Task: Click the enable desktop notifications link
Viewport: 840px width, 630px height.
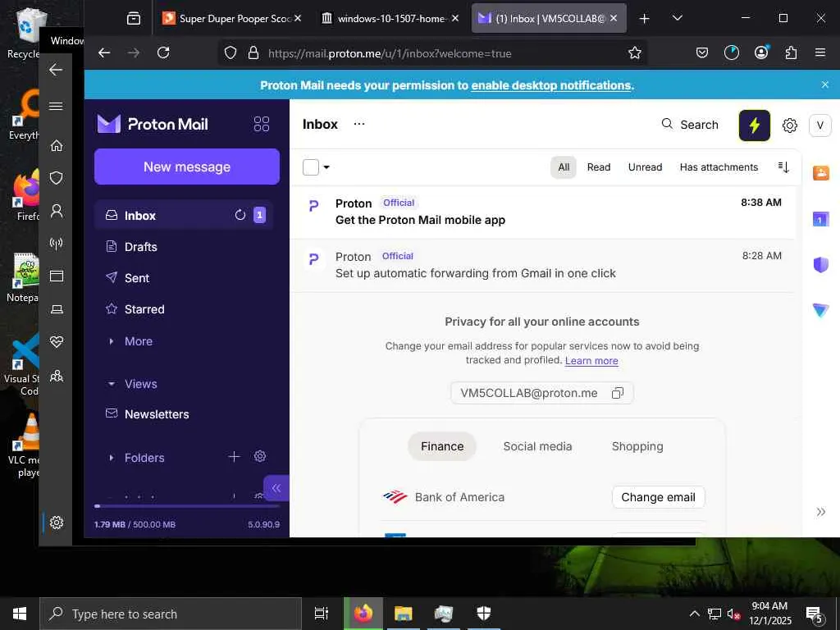Action: pyautogui.click(x=551, y=85)
